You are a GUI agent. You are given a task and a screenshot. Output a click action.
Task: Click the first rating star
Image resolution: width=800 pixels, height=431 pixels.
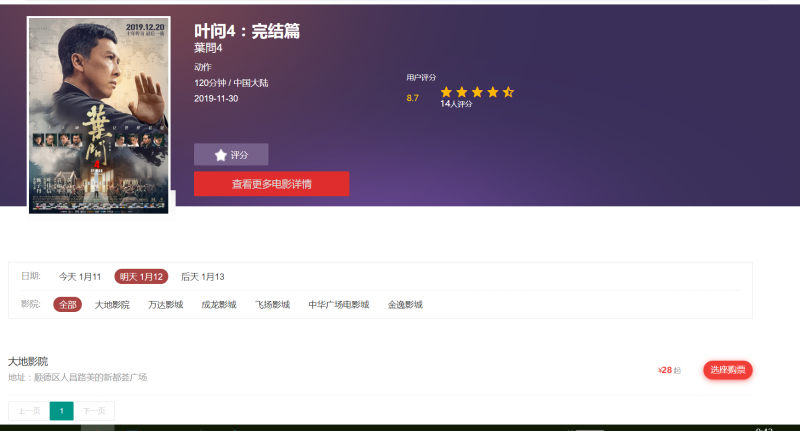pyautogui.click(x=446, y=92)
